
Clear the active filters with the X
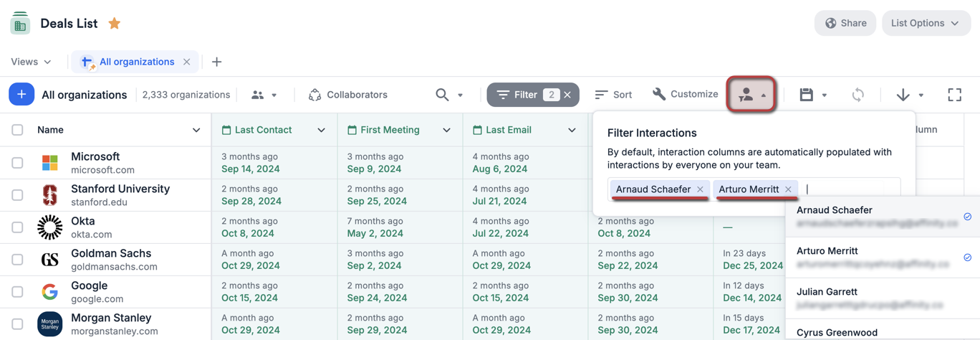[568, 95]
